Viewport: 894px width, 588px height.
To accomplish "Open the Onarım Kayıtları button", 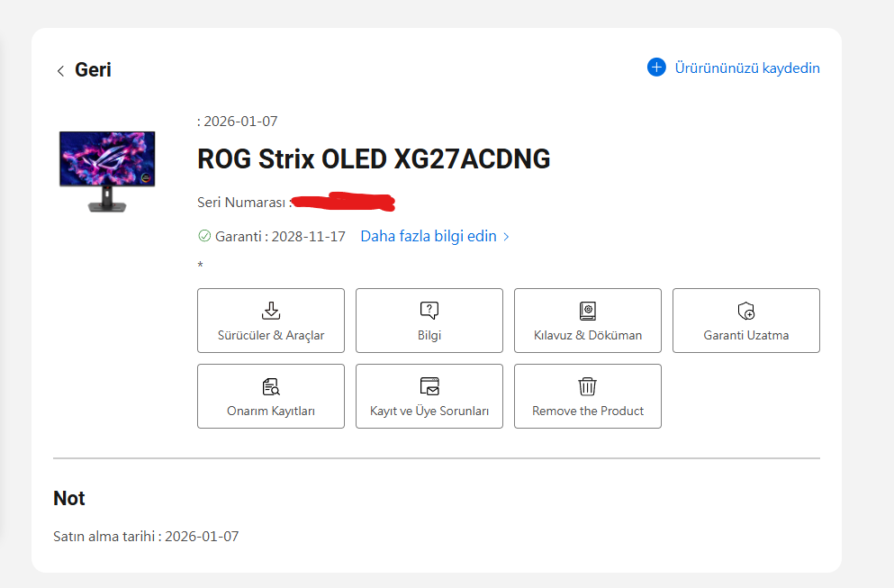I will click(271, 396).
